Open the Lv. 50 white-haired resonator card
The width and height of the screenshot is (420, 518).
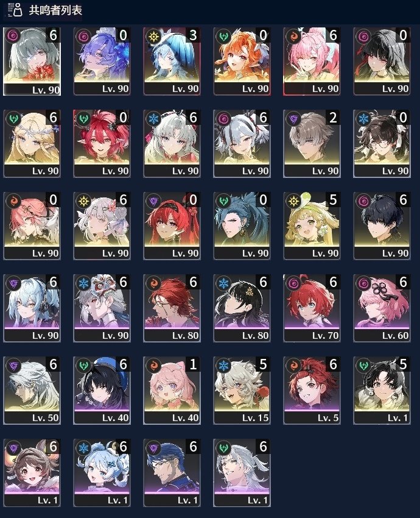click(32, 391)
